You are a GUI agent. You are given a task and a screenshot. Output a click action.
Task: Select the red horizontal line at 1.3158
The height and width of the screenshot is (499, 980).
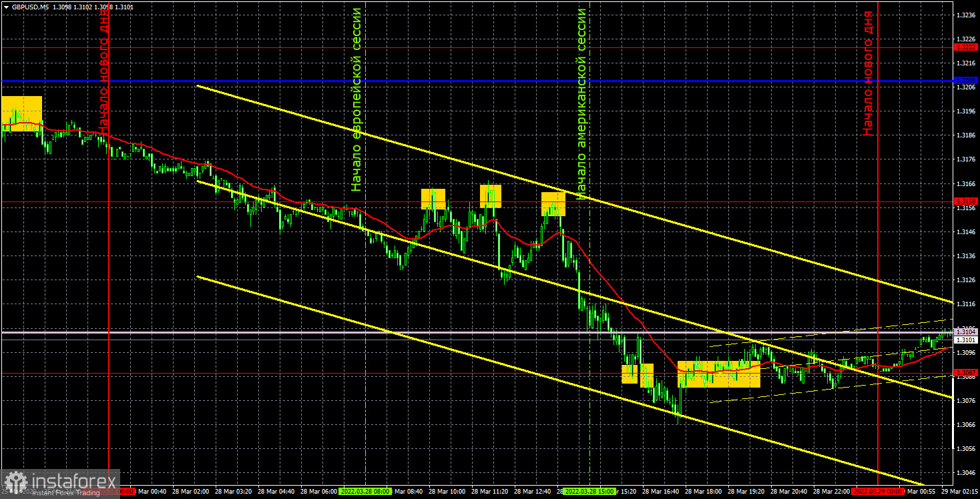click(477, 201)
